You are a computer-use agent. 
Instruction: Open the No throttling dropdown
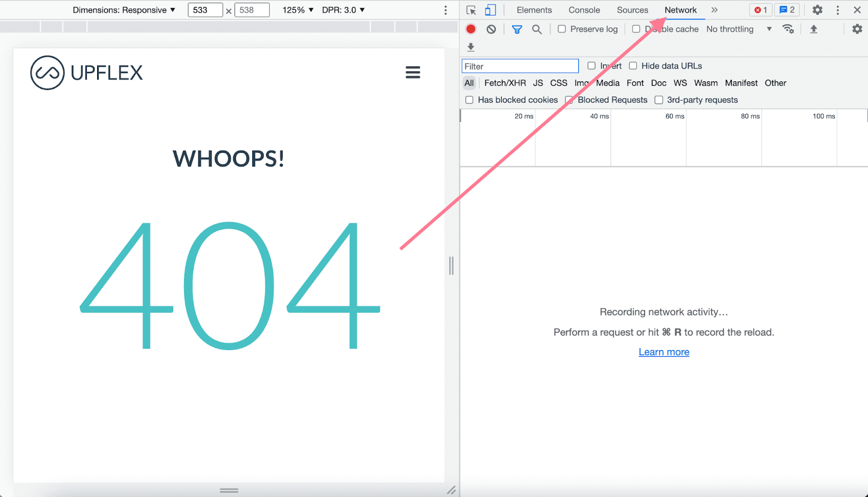tap(739, 29)
